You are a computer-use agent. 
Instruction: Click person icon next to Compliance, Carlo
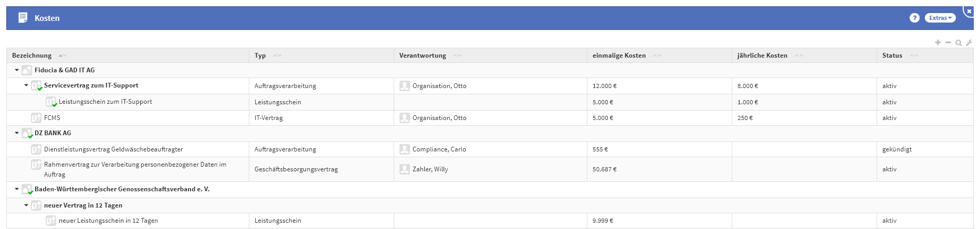(404, 149)
